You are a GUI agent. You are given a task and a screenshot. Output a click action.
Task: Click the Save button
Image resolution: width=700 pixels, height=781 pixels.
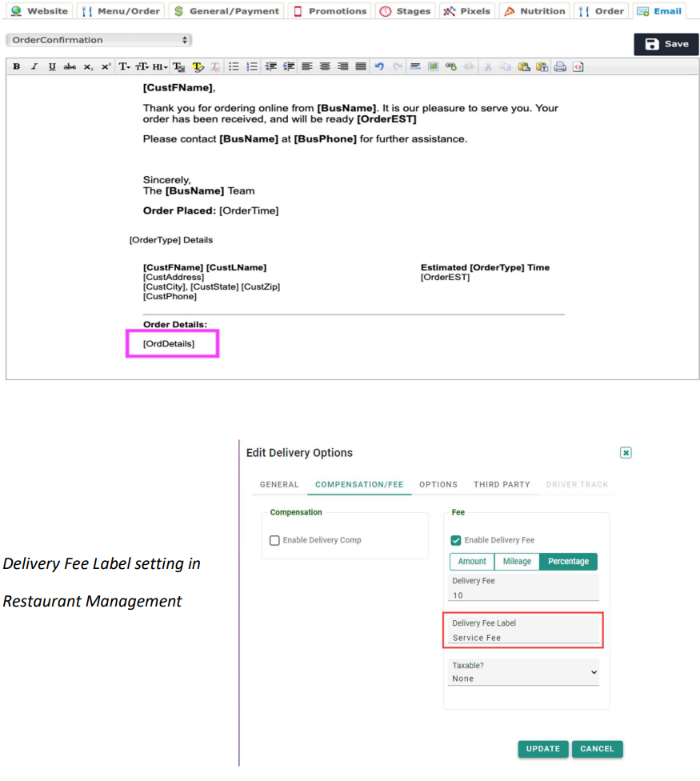pyautogui.click(x=666, y=44)
